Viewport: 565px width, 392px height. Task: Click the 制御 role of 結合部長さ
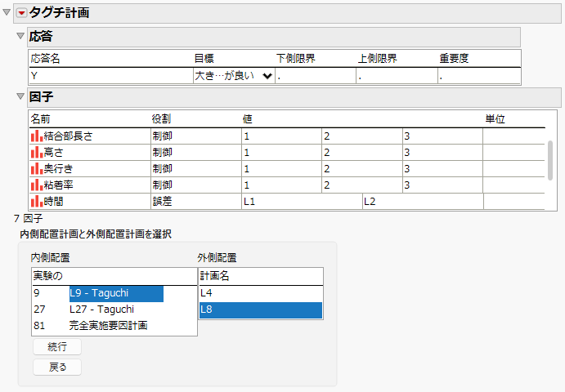pos(196,136)
